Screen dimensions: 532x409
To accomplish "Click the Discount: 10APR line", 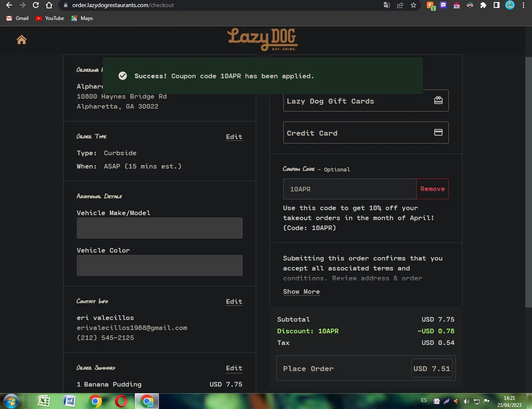I will click(x=308, y=331).
